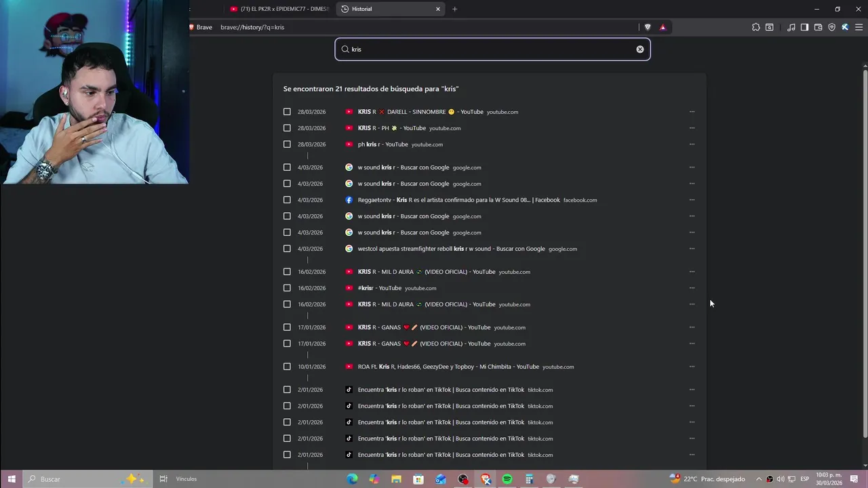This screenshot has height=488, width=868.
Task: Tick the westcol apuesta streamfighter entry checkbox
Action: 287,249
